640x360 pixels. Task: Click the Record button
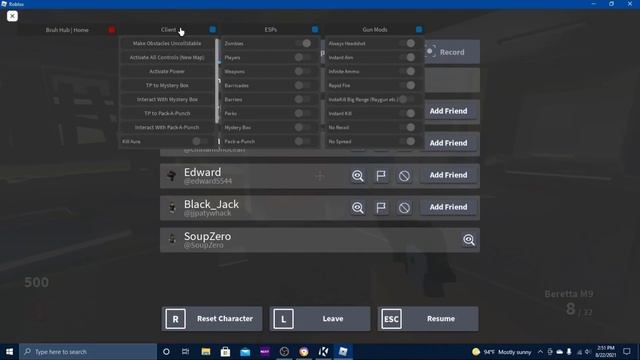pos(452,52)
